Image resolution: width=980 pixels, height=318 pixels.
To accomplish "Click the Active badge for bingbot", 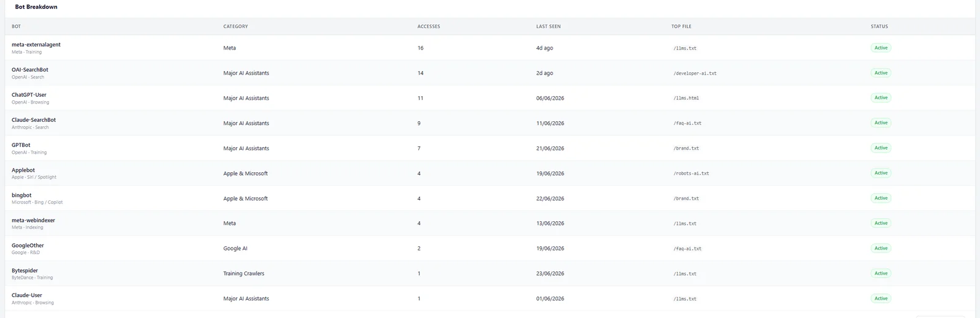I will (x=881, y=199).
